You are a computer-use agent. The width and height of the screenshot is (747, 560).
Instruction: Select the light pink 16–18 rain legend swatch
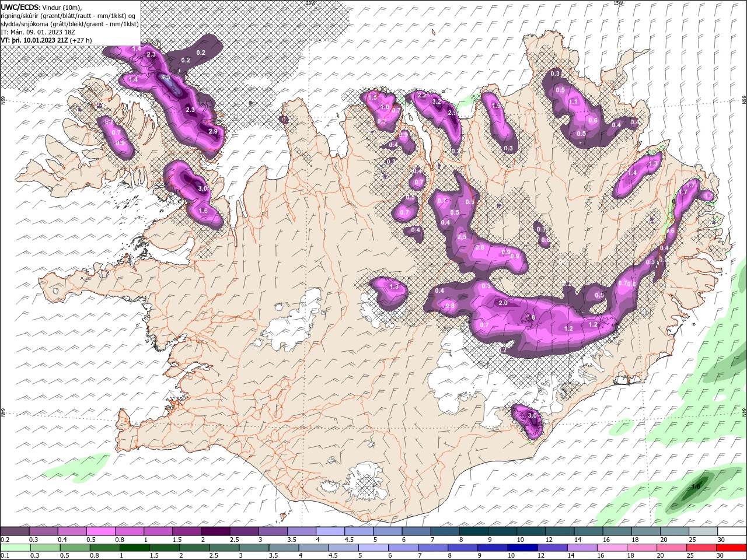pos(612,547)
